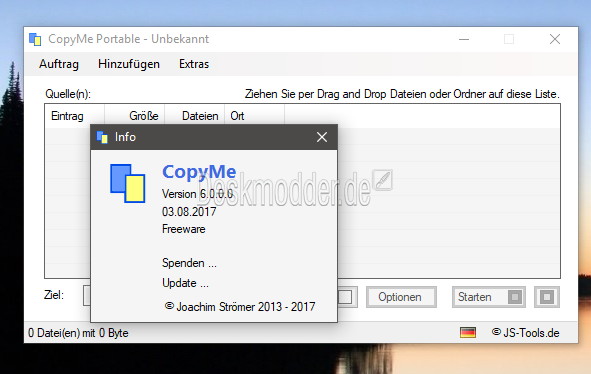
Task: Open the Hinzufügen menu
Action: [129, 64]
